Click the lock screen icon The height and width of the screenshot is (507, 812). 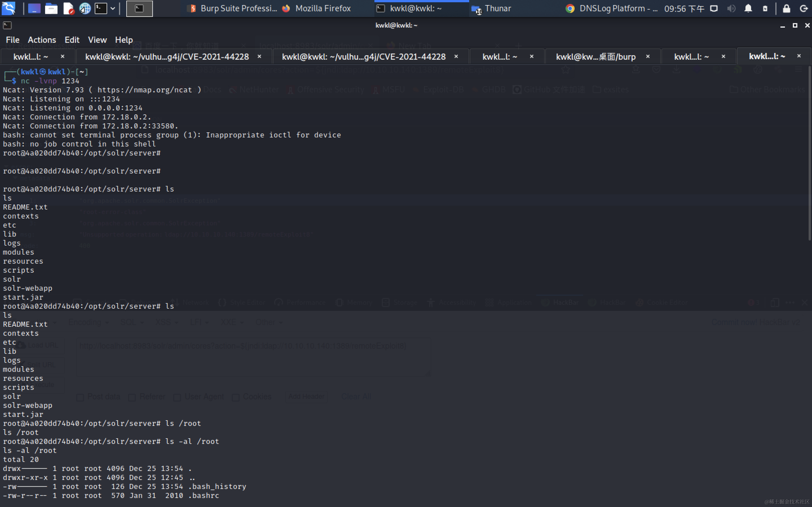(x=786, y=8)
